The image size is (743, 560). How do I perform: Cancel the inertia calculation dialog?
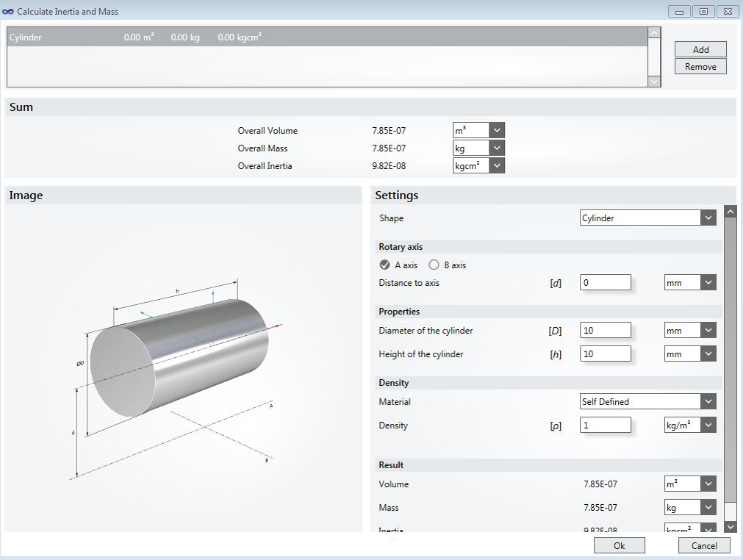pyautogui.click(x=703, y=545)
